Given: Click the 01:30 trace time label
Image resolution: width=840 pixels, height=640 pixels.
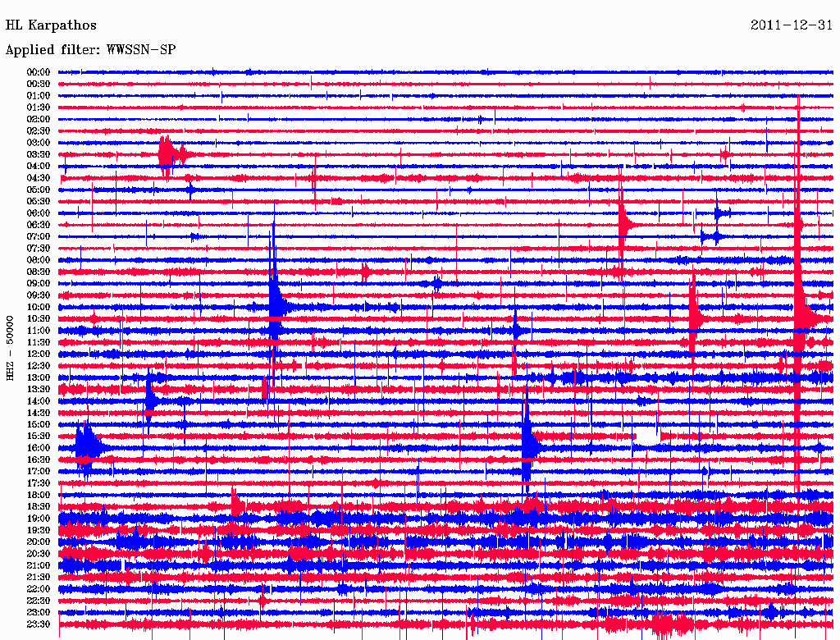Looking at the screenshot, I should click(38, 107).
